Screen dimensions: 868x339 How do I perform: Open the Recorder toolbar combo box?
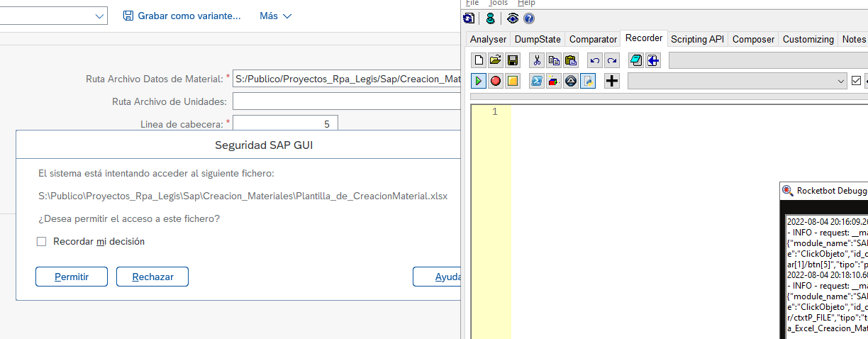(737, 81)
